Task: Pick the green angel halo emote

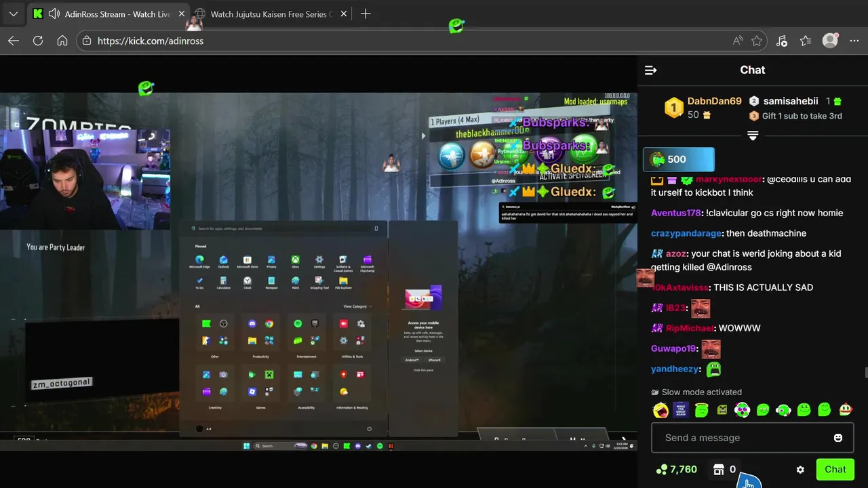Action: tap(702, 409)
